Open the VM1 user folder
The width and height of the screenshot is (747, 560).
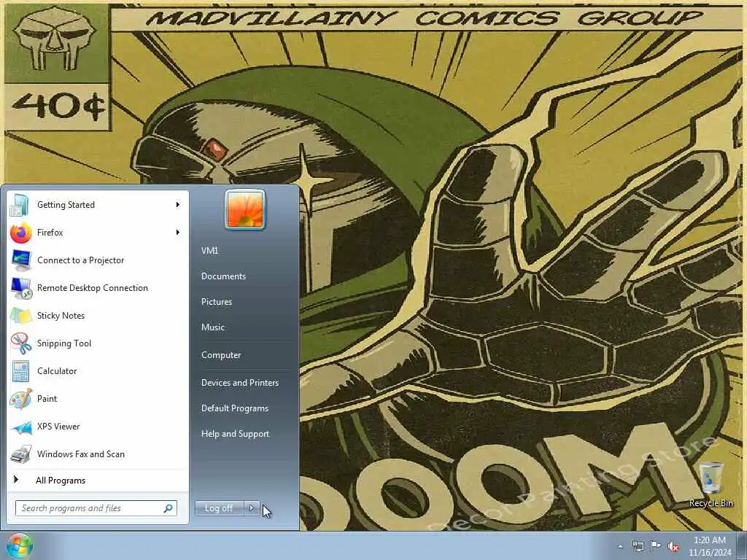click(x=209, y=251)
